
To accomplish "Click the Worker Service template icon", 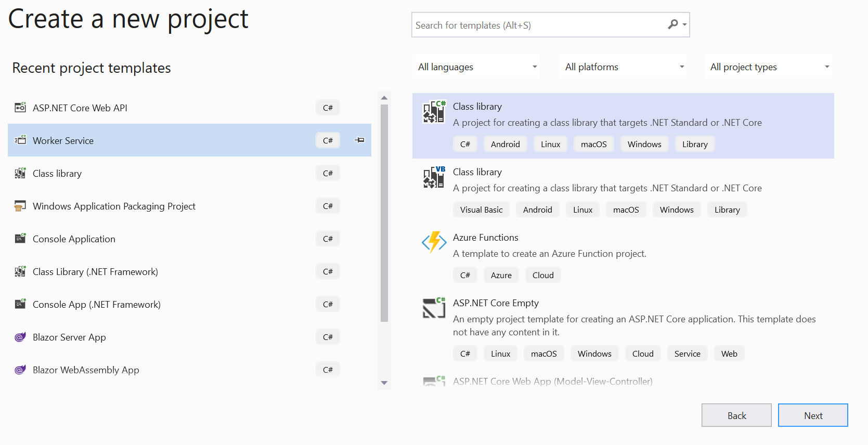I will (20, 140).
